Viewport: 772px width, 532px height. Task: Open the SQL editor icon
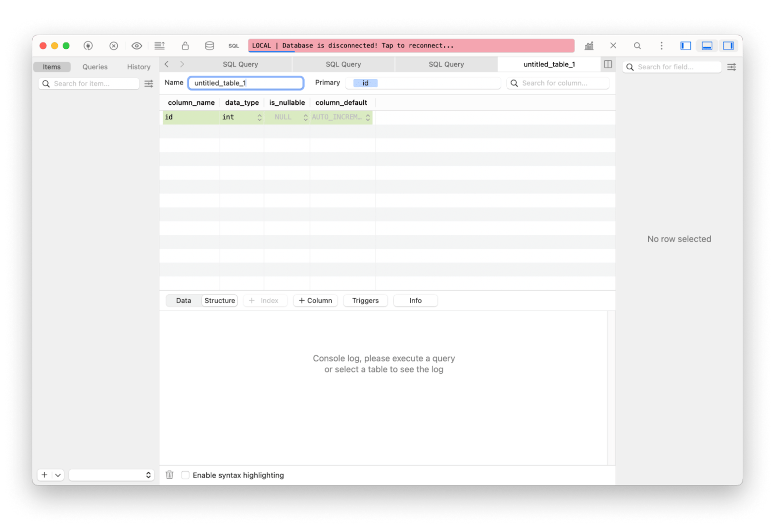click(234, 45)
